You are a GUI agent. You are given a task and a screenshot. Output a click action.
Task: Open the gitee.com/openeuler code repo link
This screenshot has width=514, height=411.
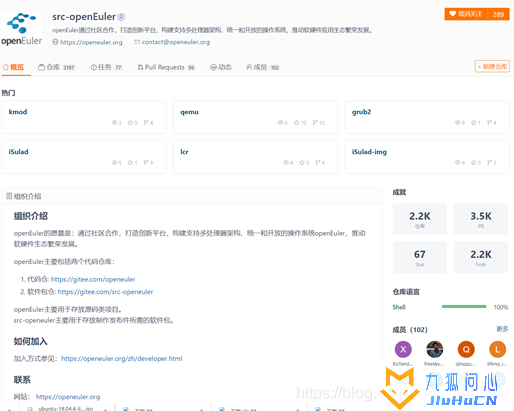93,279
